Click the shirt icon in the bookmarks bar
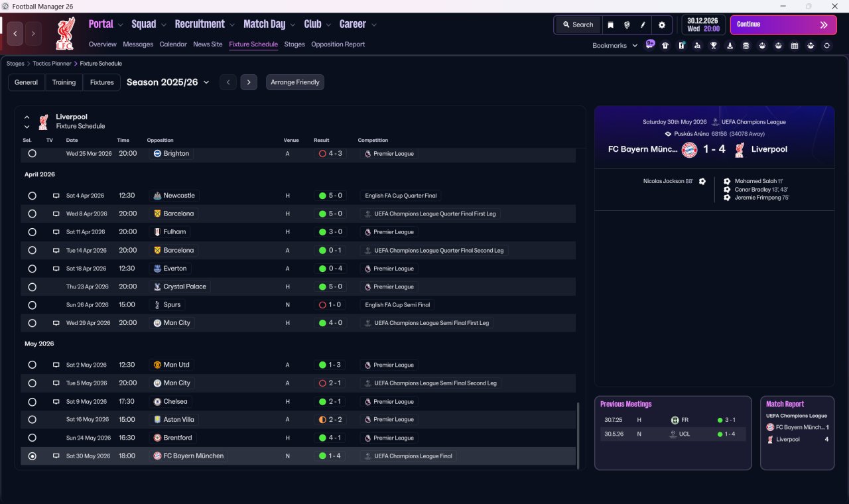849x504 pixels. click(x=665, y=46)
